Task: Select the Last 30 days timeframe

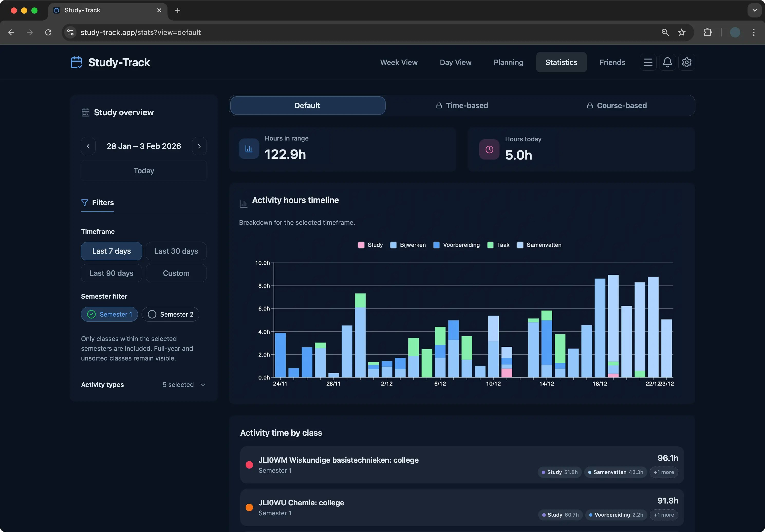Action: [x=176, y=251]
